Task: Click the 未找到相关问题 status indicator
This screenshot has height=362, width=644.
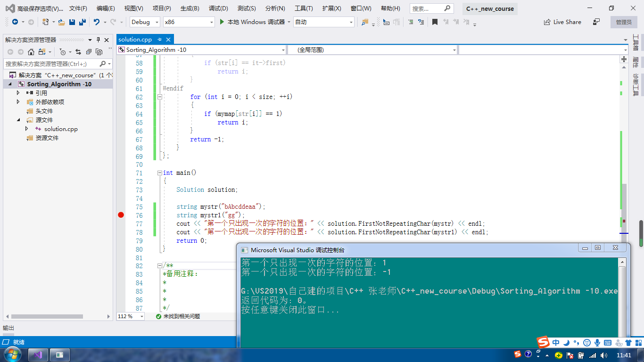Action: (177, 316)
